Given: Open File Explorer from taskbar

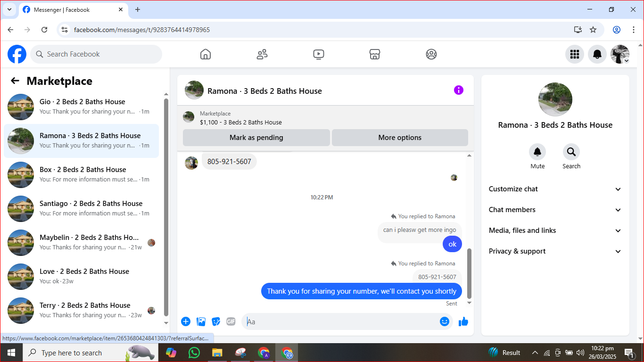Looking at the screenshot, I should [x=217, y=353].
